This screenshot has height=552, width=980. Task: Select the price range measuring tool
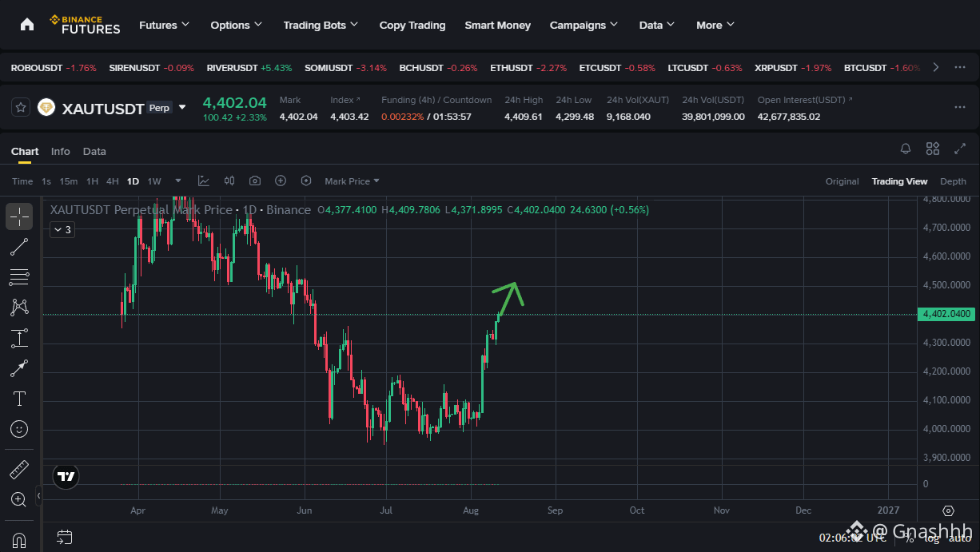pyautogui.click(x=19, y=338)
